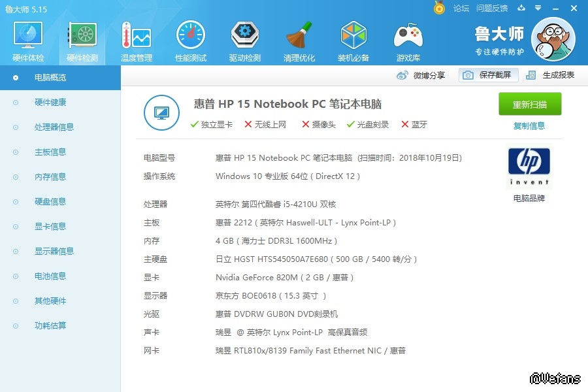Viewport: 588px width, 392px height.
Task: Click 保存截屏 to save a screenshot
Action: (488, 75)
